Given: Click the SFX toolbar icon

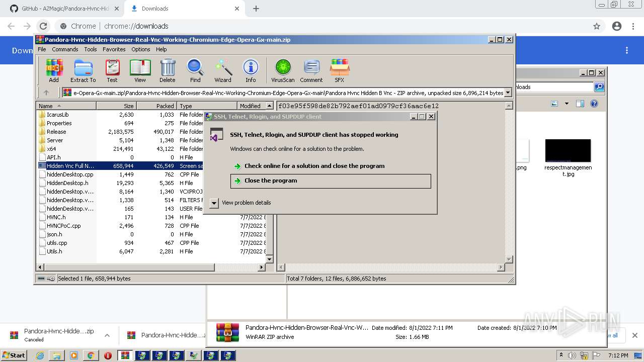Looking at the screenshot, I should tap(340, 71).
